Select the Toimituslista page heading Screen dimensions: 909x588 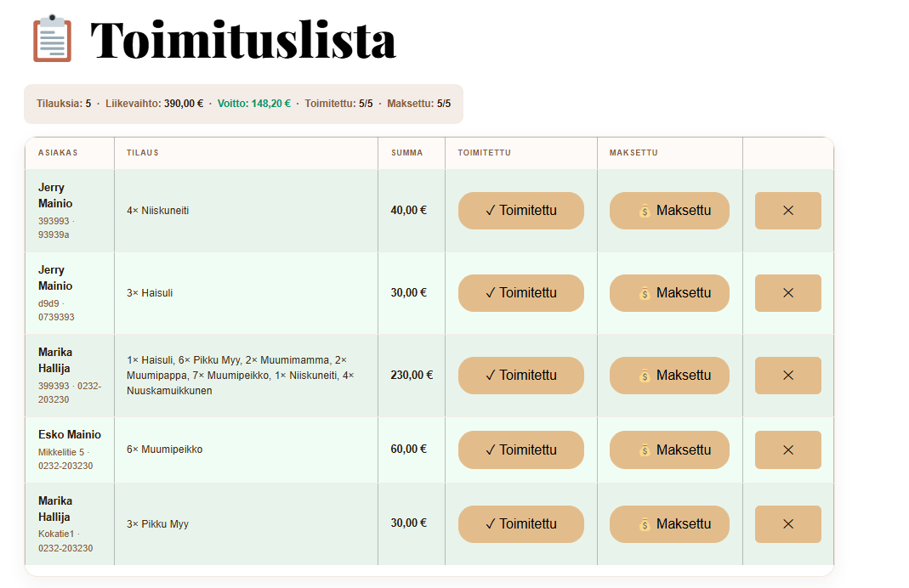[x=243, y=40]
